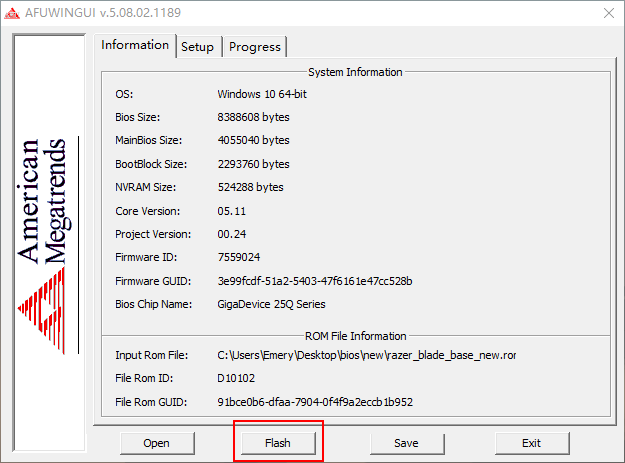The image size is (625, 463).
Task: Click the Input Rom File path text
Action: coord(366,355)
